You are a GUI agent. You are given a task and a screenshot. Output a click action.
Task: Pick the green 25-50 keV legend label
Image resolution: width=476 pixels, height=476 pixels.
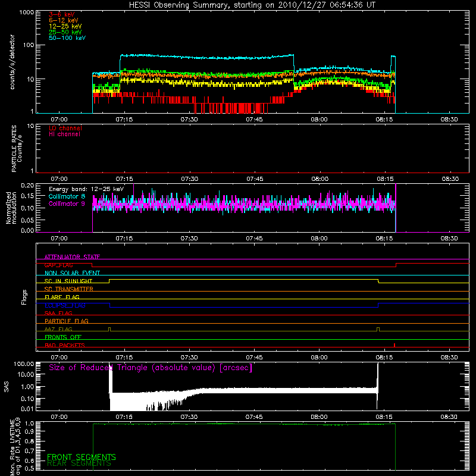(x=65, y=32)
